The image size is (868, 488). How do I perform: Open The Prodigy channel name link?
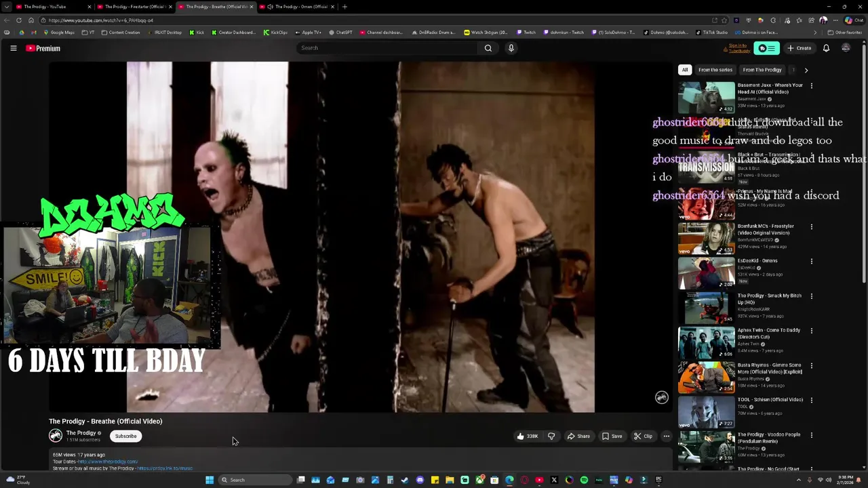coord(81,433)
